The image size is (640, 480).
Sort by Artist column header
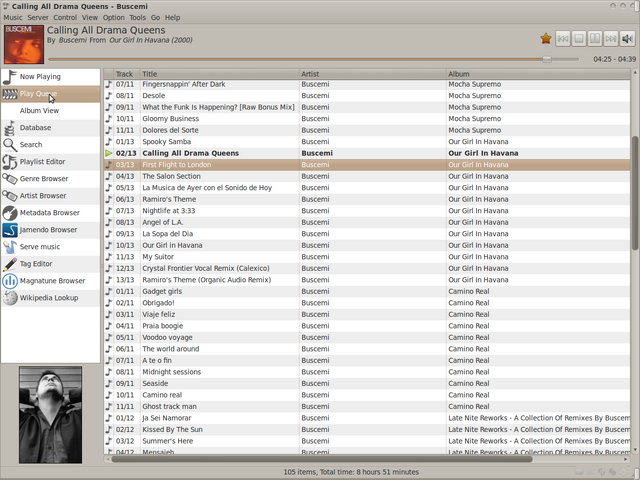373,74
